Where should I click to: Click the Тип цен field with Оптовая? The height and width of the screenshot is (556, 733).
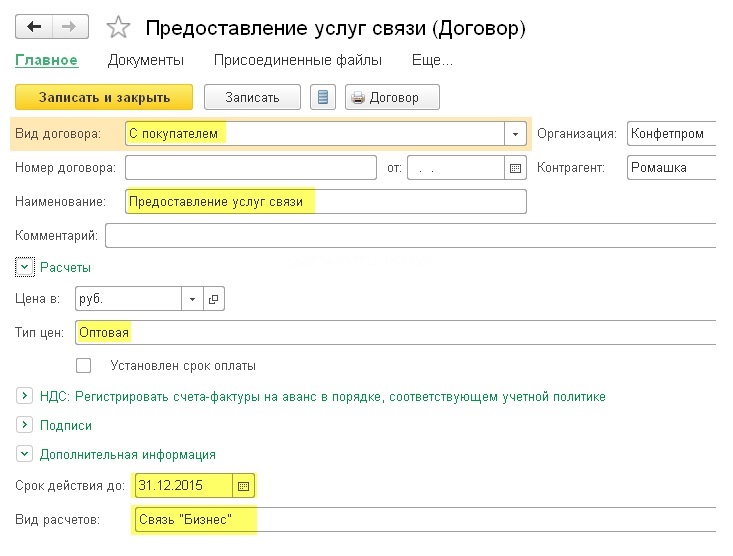395,332
